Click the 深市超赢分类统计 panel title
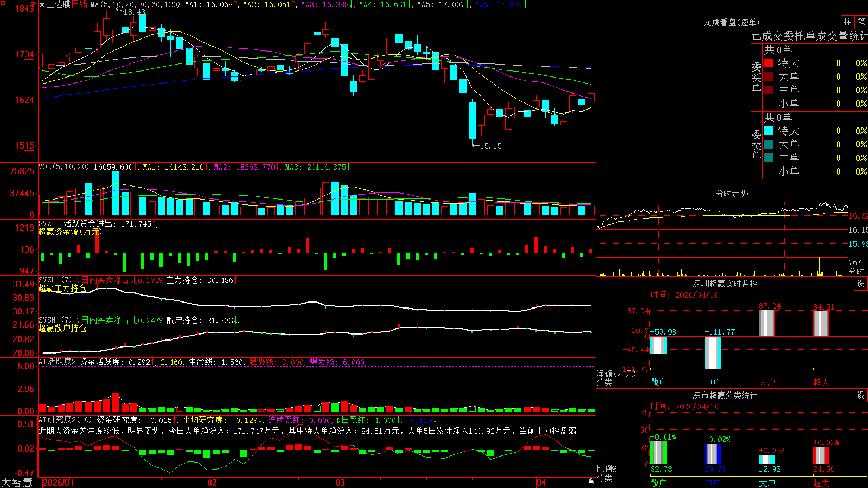The height and width of the screenshot is (488, 868). pyautogui.click(x=725, y=395)
